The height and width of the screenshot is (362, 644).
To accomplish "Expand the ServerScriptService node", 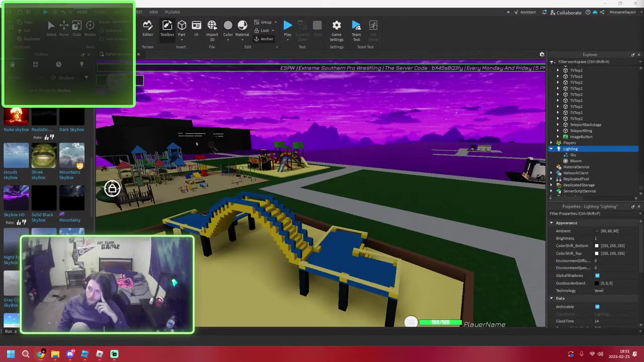I will tap(551, 191).
